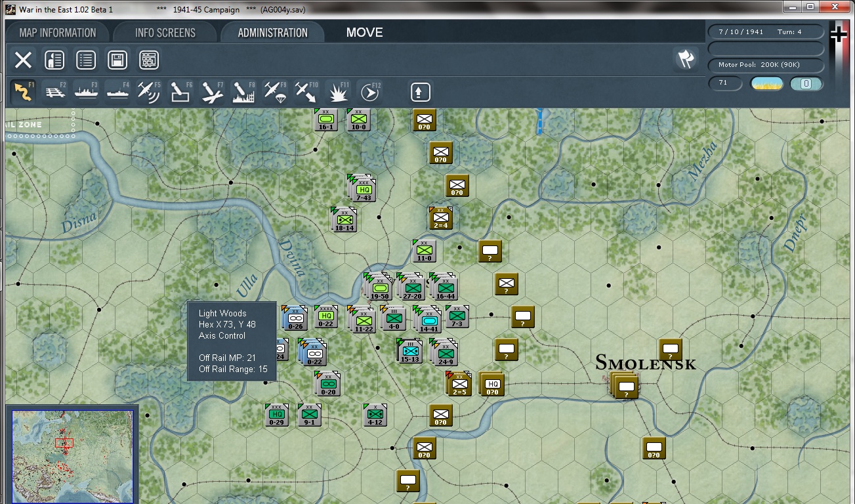Click the admin points value 71
Image resolution: width=855 pixels, height=504 pixels.
tap(725, 83)
